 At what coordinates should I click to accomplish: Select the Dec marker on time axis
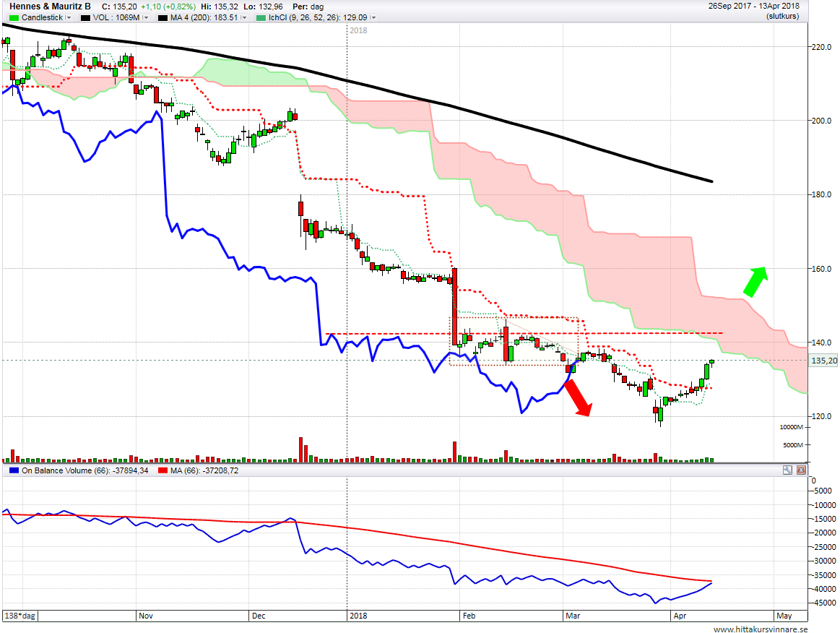(259, 616)
